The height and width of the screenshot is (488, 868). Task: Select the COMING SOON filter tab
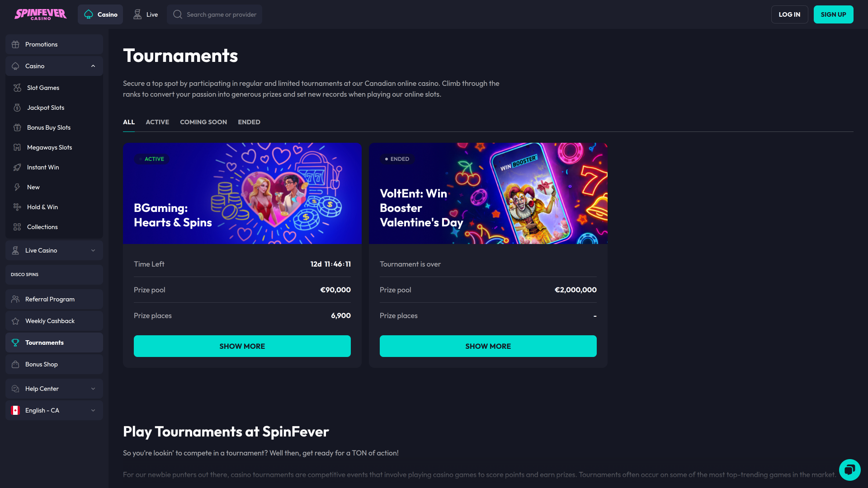click(203, 122)
